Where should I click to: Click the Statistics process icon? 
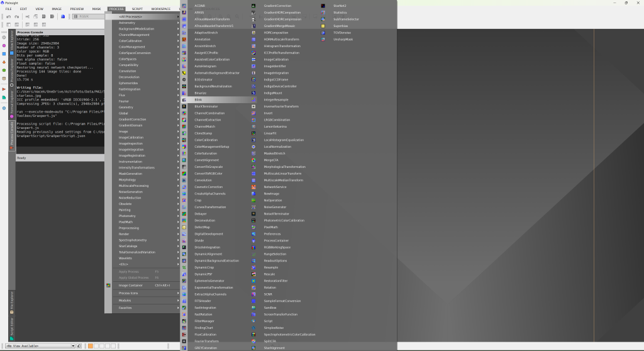[323, 12]
